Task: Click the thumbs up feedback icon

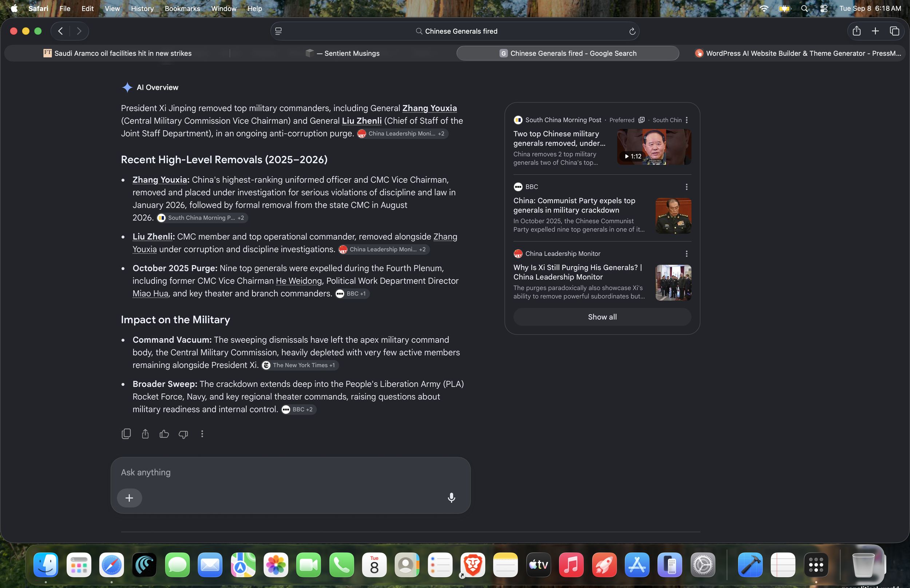Action: 164,434
